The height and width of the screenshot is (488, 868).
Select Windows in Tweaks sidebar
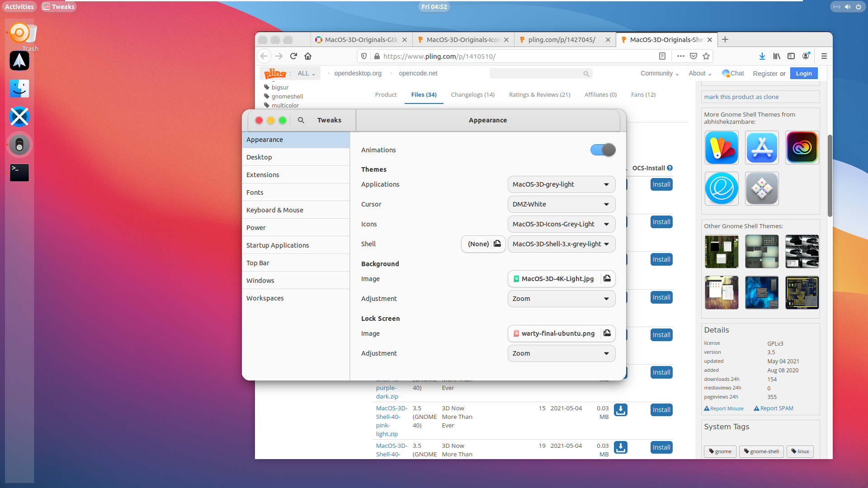(296, 281)
